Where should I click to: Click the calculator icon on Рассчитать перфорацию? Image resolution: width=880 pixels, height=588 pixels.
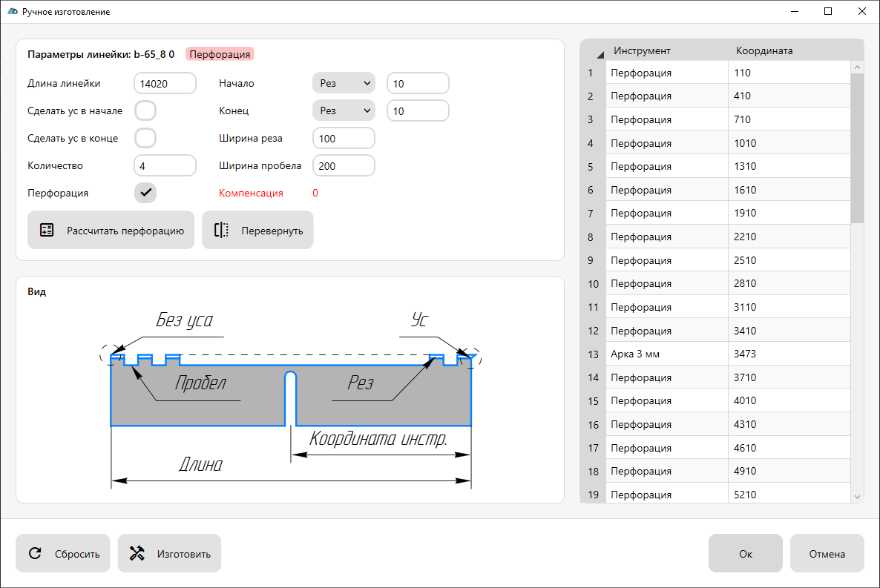(x=47, y=230)
